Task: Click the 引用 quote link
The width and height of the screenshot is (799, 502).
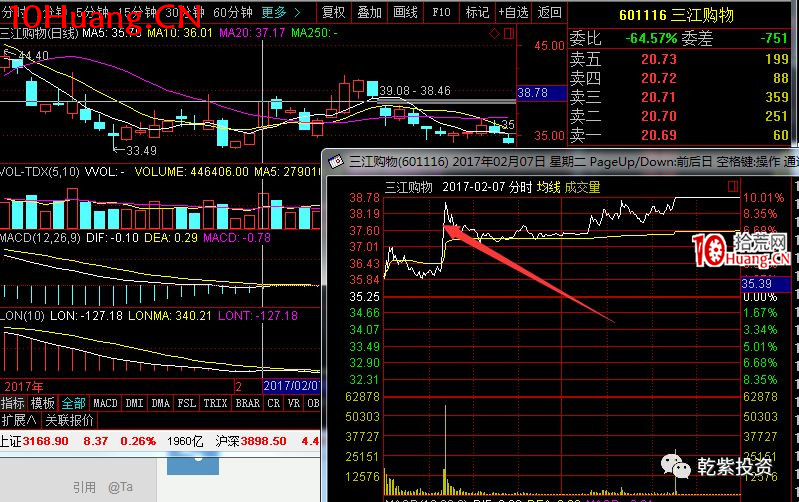Action: (x=84, y=487)
